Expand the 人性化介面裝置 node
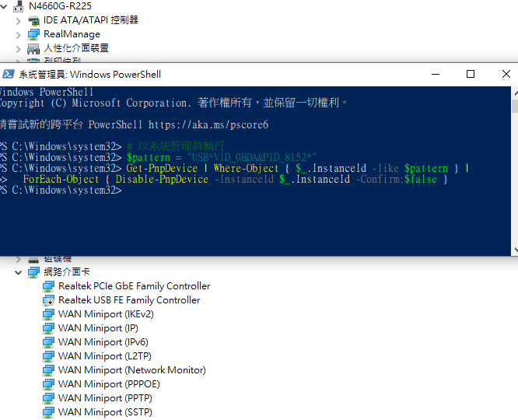Screen dimensions: 518x420 (19, 48)
